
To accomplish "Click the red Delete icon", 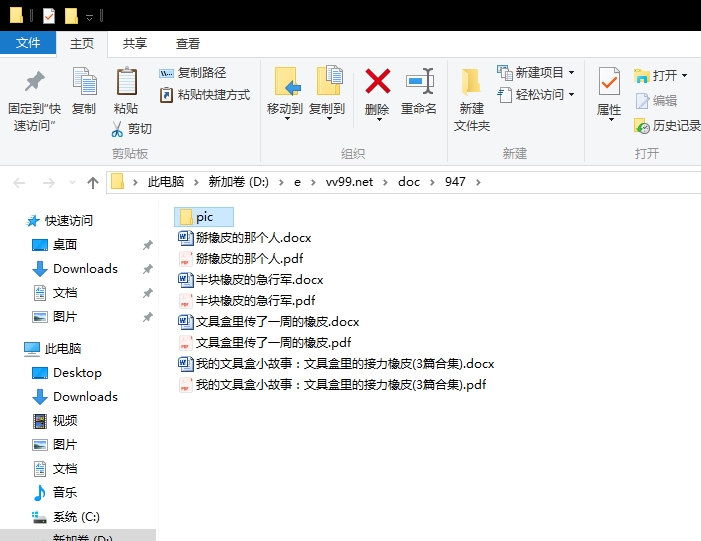I will point(378,81).
